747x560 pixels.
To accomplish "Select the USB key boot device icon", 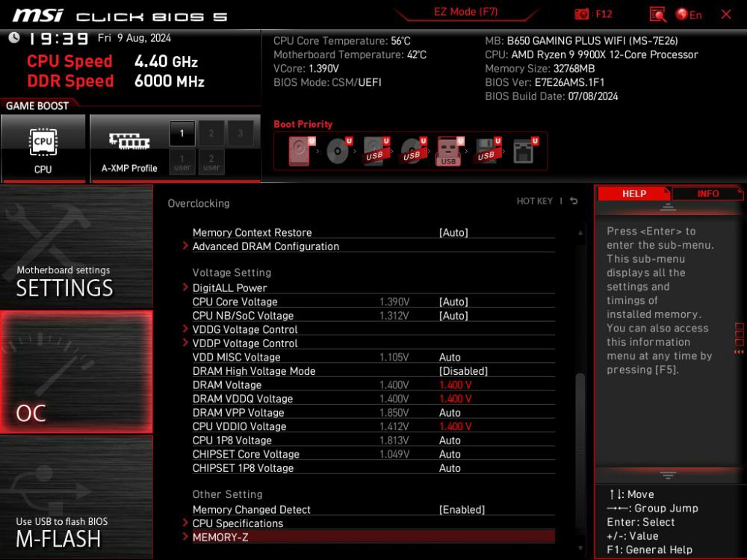I will click(450, 152).
